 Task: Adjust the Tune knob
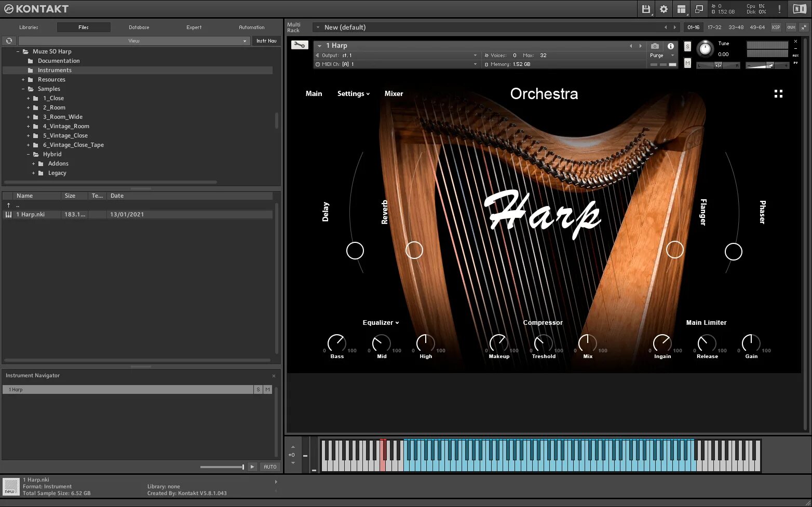tap(705, 49)
